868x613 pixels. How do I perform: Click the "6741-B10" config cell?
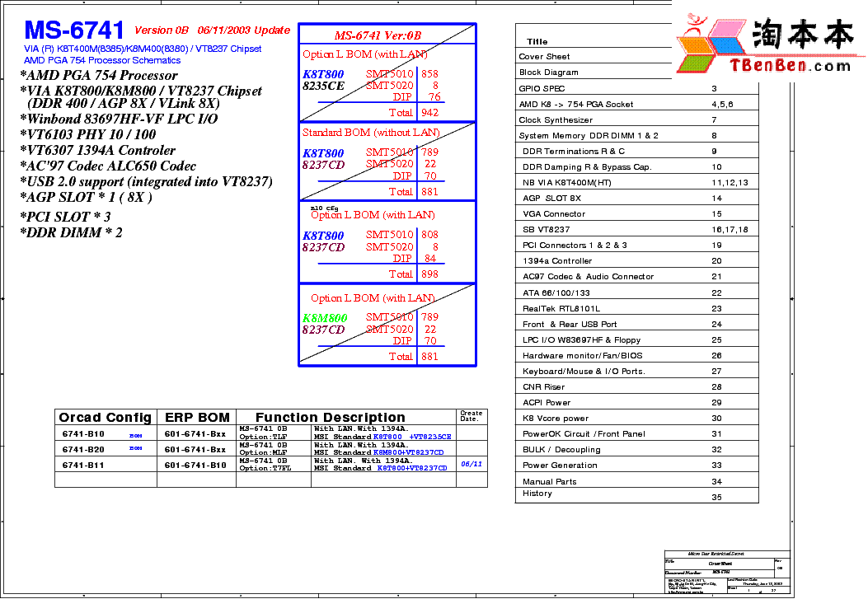(x=83, y=434)
